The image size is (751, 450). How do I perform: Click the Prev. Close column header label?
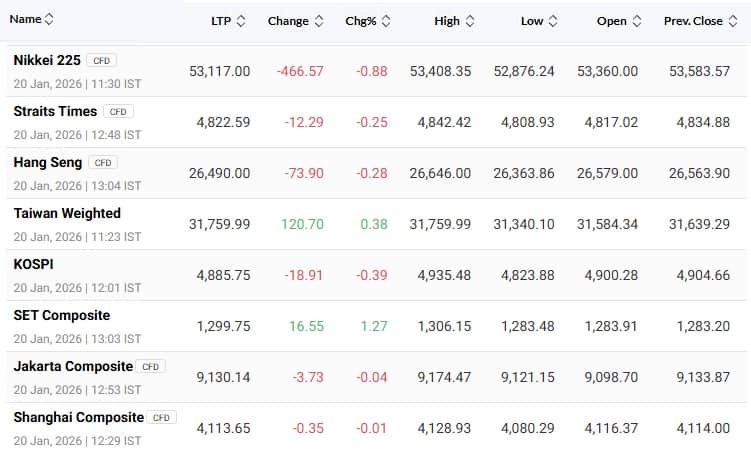(x=693, y=21)
